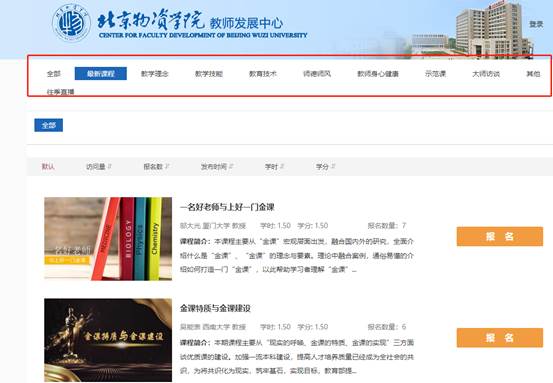The width and height of the screenshot is (553, 383).
Task: Click the sort arrow icon beside 学分
Action: click(333, 166)
